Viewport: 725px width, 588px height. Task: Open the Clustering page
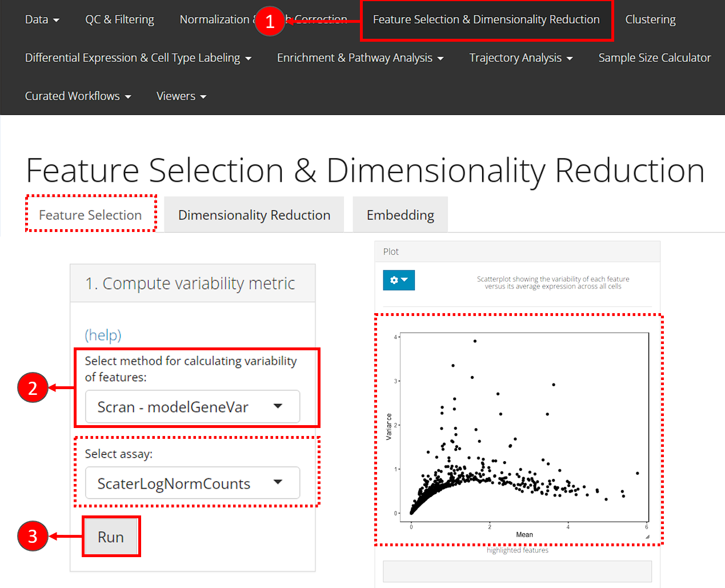coord(650,19)
